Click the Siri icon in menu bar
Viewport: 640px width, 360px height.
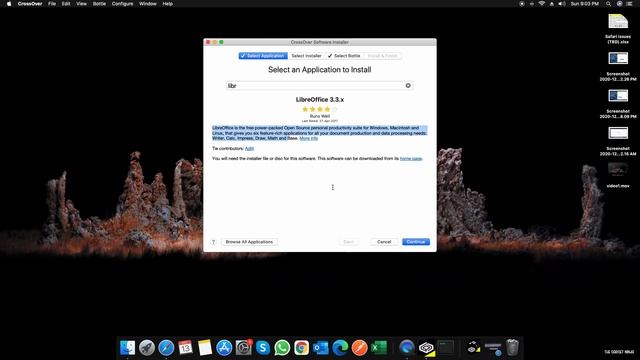tap(619, 4)
